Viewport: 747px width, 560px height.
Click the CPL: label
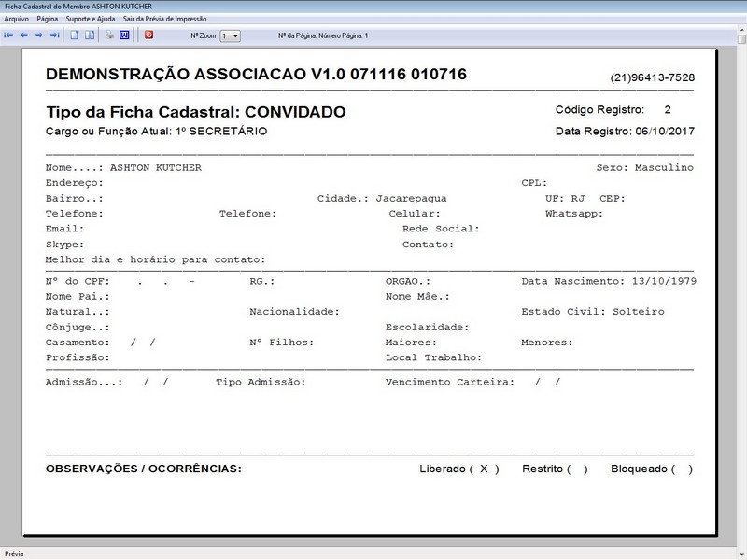534,183
